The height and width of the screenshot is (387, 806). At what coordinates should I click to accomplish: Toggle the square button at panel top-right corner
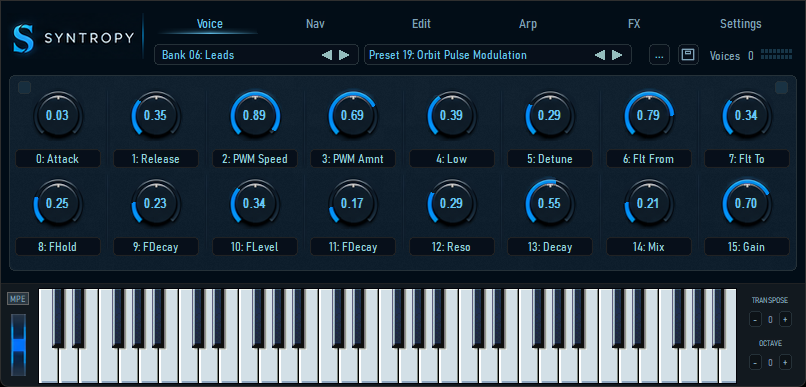[x=781, y=87]
